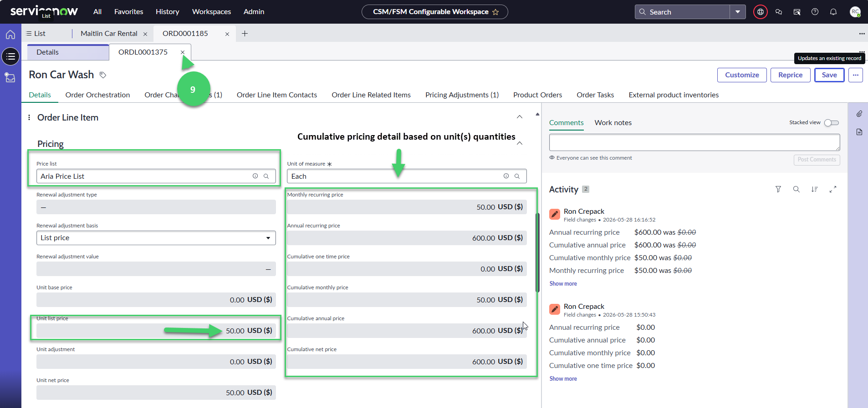
Task: Open the notifications bell
Action: tap(833, 12)
